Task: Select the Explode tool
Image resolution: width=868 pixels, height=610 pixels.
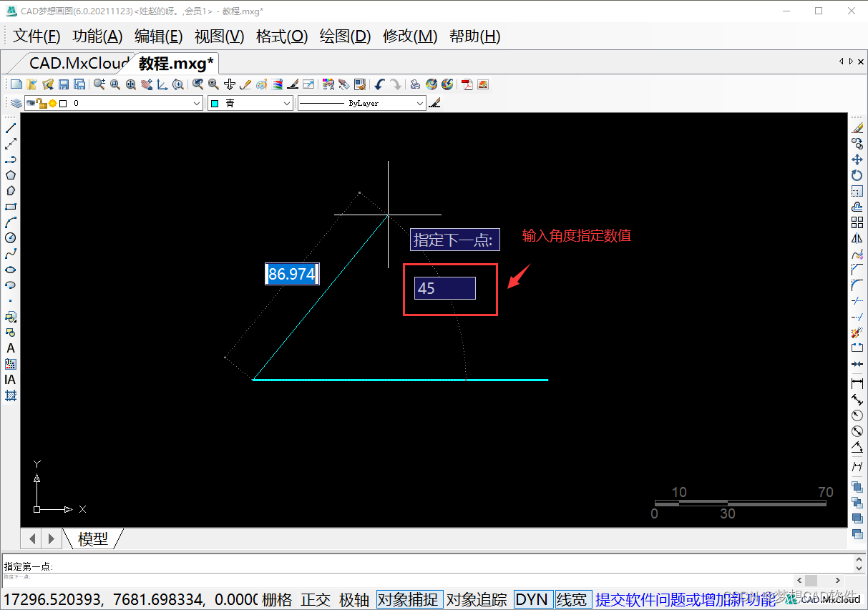Action: point(857,333)
